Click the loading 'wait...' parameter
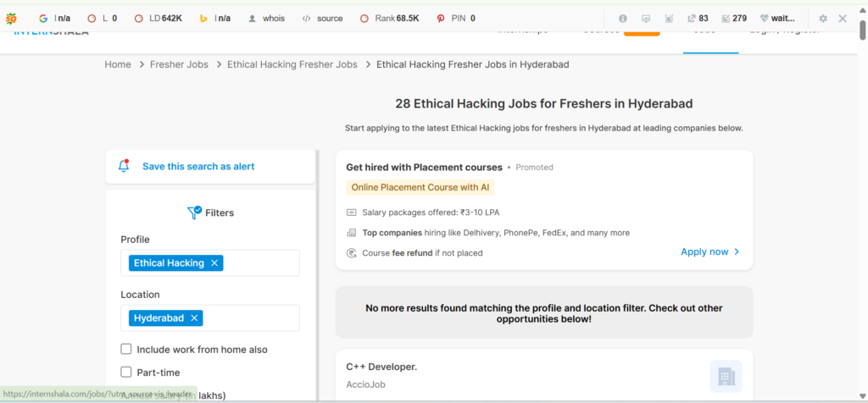 pos(778,19)
